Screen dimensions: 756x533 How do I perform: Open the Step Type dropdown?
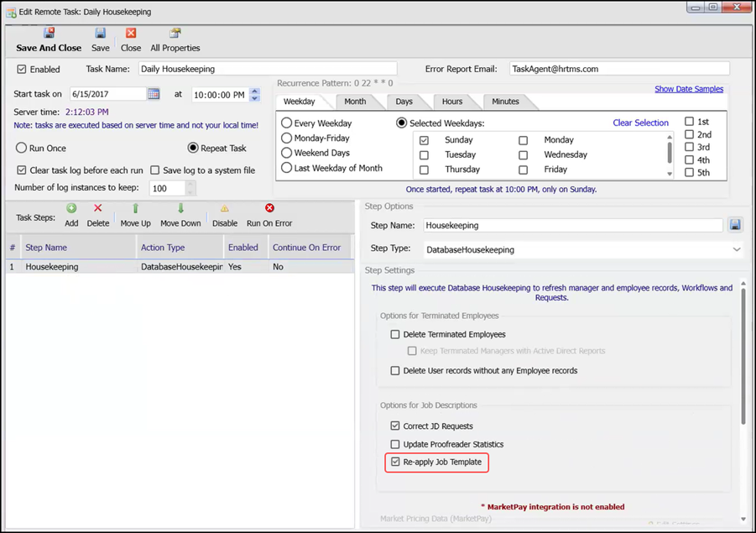click(x=736, y=249)
